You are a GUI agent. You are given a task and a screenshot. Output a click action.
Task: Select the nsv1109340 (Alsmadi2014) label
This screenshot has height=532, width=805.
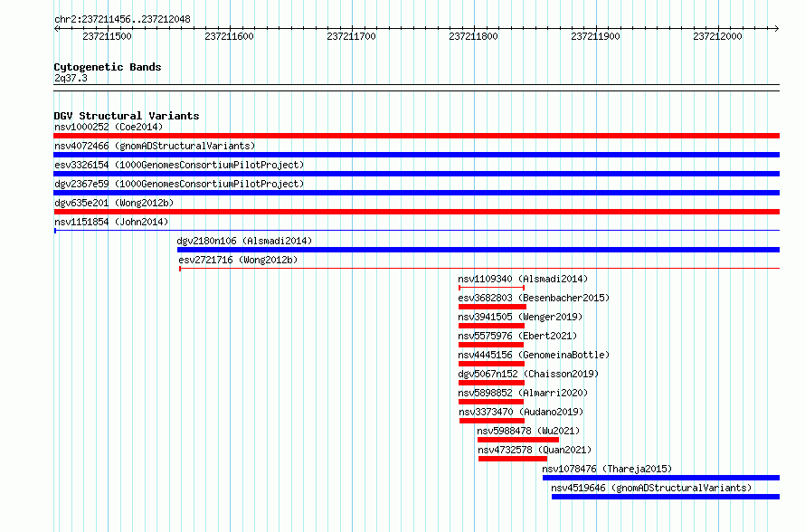(523, 279)
